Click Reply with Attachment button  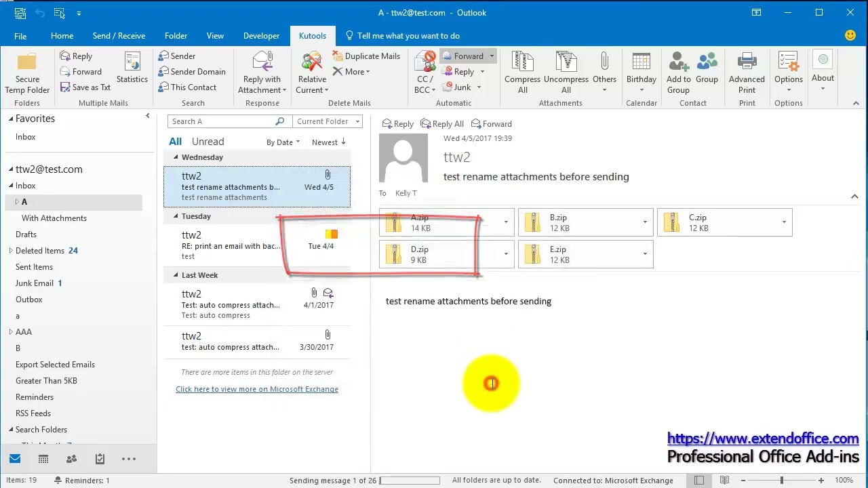click(262, 73)
